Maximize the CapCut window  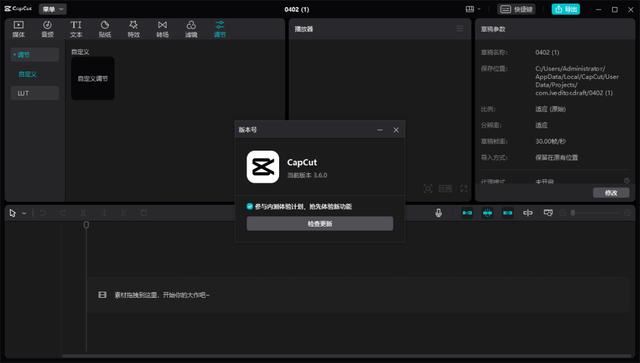coord(615,9)
